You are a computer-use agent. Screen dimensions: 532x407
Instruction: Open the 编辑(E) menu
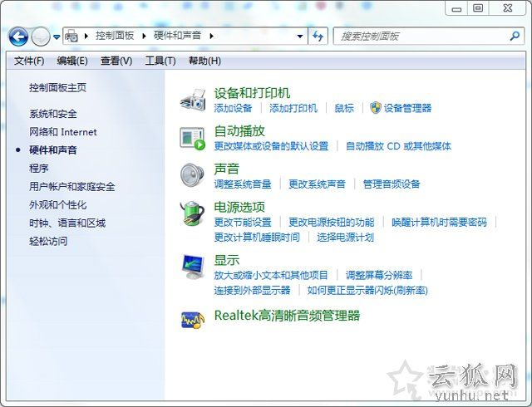[72, 61]
